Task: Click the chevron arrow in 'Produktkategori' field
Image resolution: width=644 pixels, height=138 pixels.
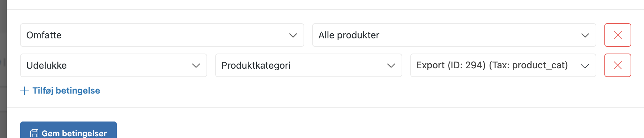Action: pyautogui.click(x=391, y=66)
